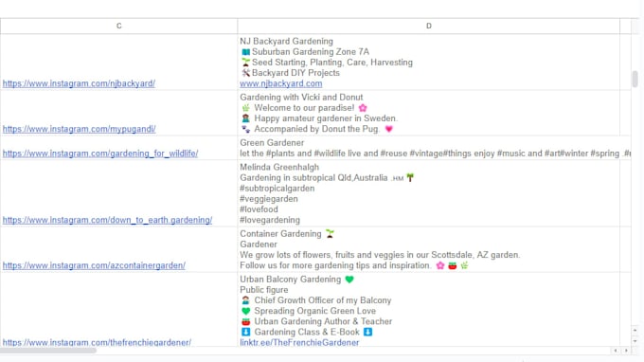The height and width of the screenshot is (362, 644).
Task: Click 'Gardening with Vicki and Donut' text
Action: click(x=301, y=98)
